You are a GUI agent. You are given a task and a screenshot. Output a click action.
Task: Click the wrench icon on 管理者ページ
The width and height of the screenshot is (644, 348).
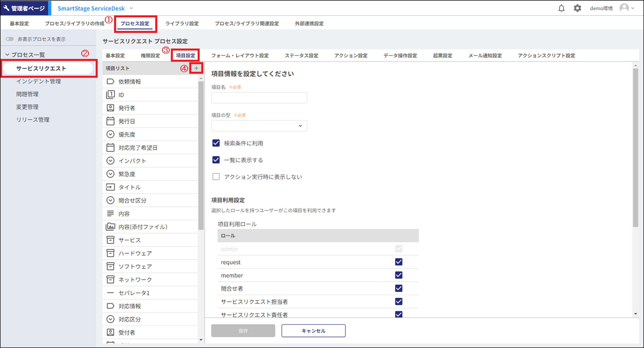6,8
